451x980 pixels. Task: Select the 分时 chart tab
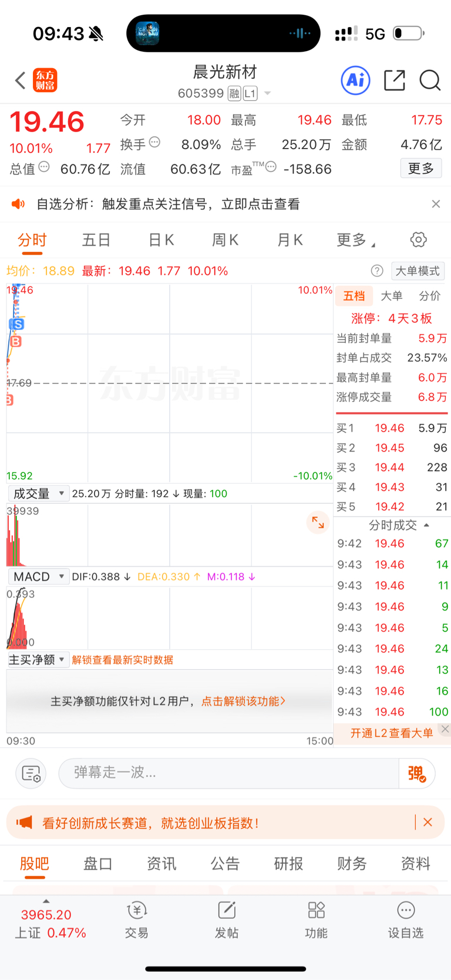click(32, 240)
